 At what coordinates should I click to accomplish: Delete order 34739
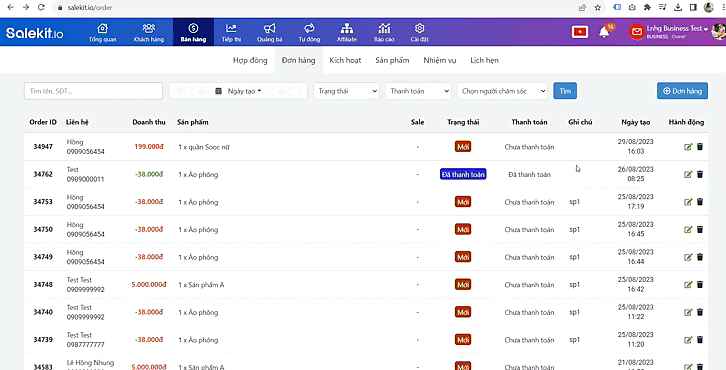tap(700, 339)
